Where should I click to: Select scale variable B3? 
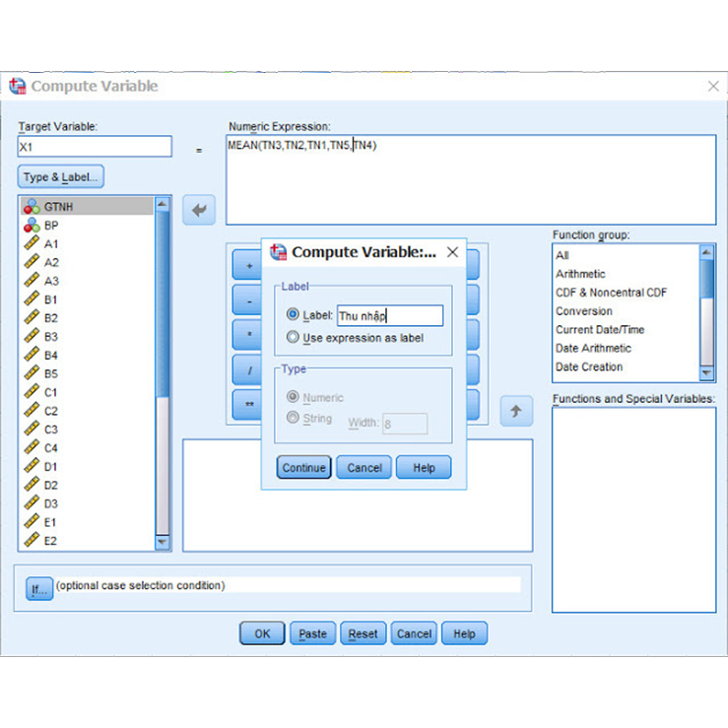[x=87, y=337]
